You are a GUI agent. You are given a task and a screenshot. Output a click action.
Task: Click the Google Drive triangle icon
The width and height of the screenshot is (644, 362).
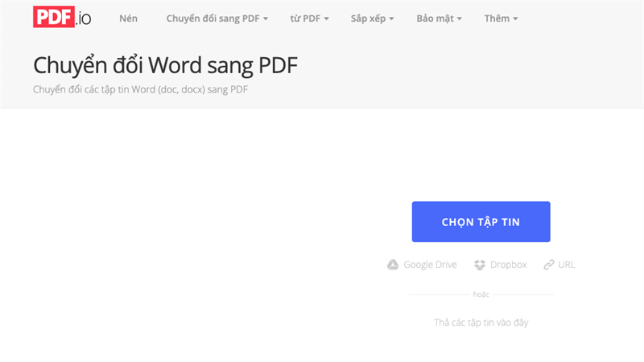click(x=393, y=265)
